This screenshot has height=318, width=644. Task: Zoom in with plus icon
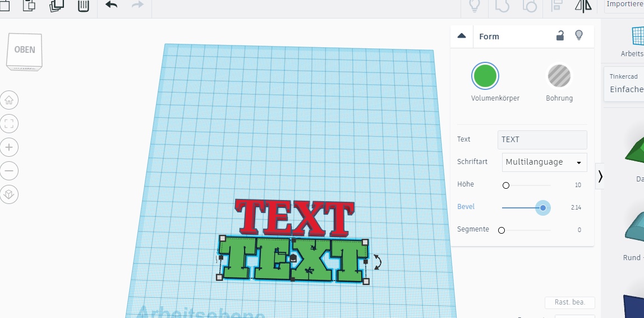pos(9,147)
